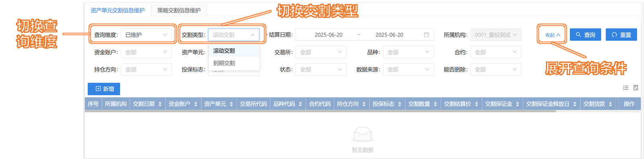Click the 序号 column header
The height and width of the screenshot is (159, 644).
coord(93,104)
